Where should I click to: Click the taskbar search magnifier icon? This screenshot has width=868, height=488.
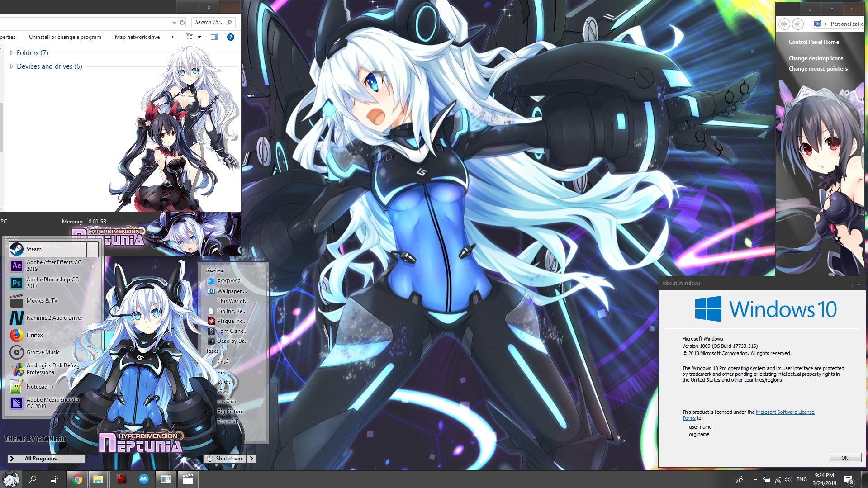[33, 479]
